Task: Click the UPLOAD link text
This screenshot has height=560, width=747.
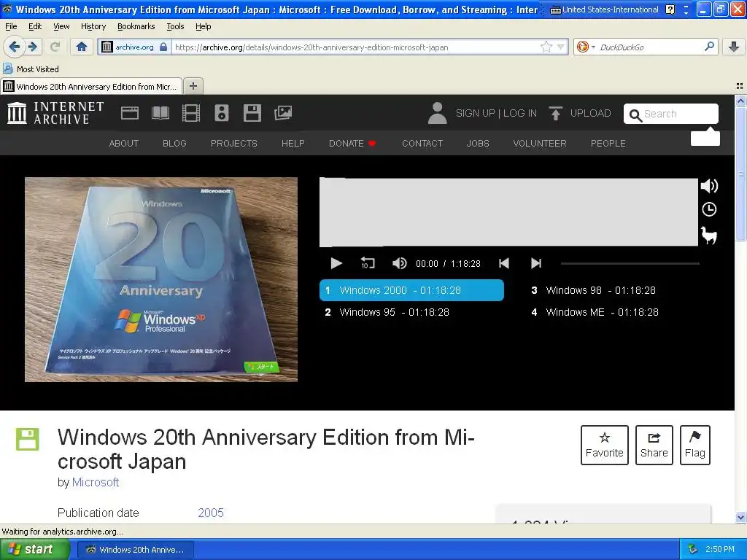Action: tap(591, 113)
